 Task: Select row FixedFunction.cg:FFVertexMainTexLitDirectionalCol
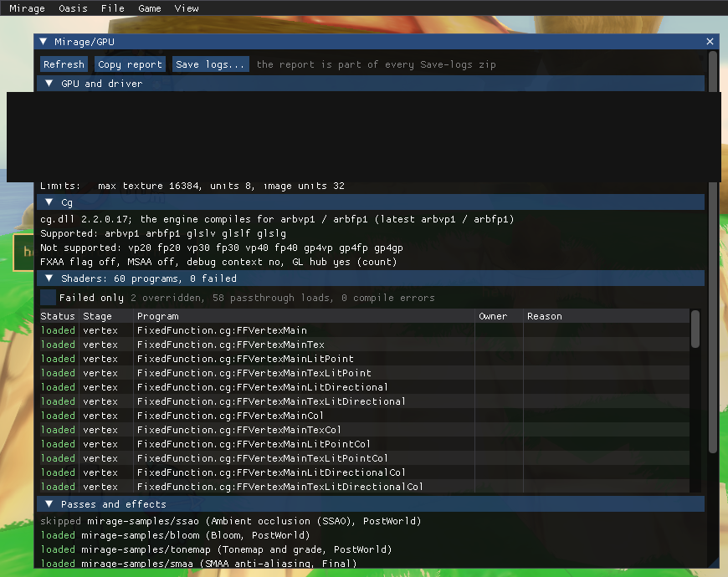tap(365, 487)
